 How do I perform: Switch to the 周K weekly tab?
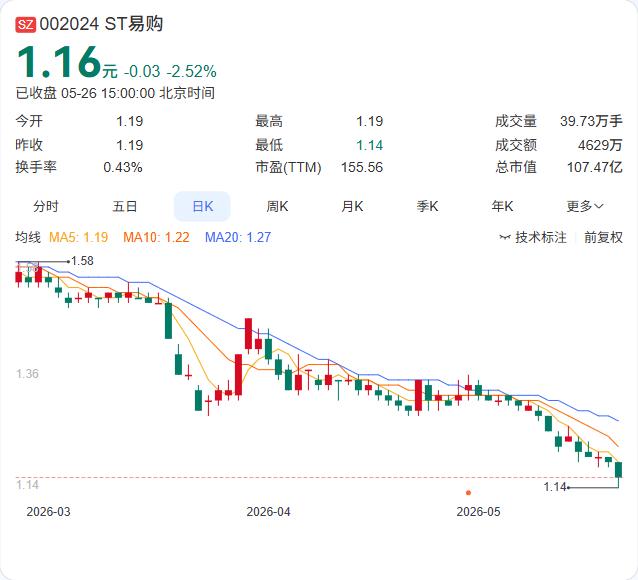[277, 206]
